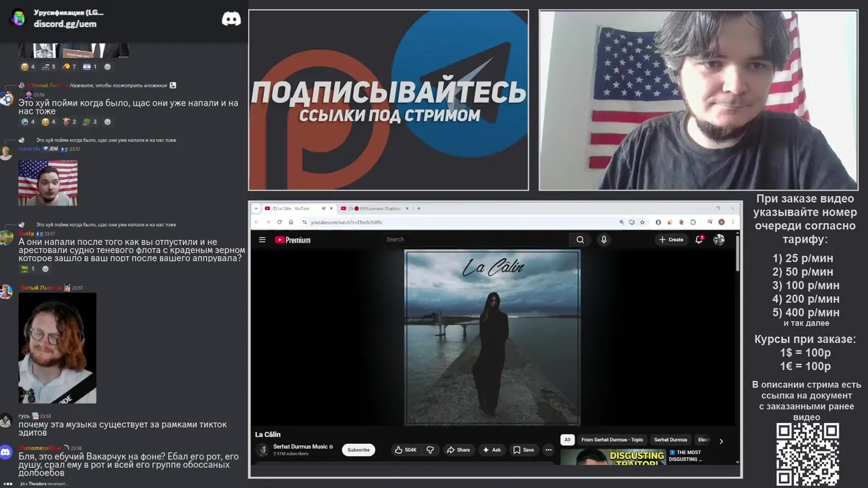This screenshot has height=488, width=868.
Task: Open the 'DISGUSTING TRAITOR' recommended video thumbnail
Action: 614,457
